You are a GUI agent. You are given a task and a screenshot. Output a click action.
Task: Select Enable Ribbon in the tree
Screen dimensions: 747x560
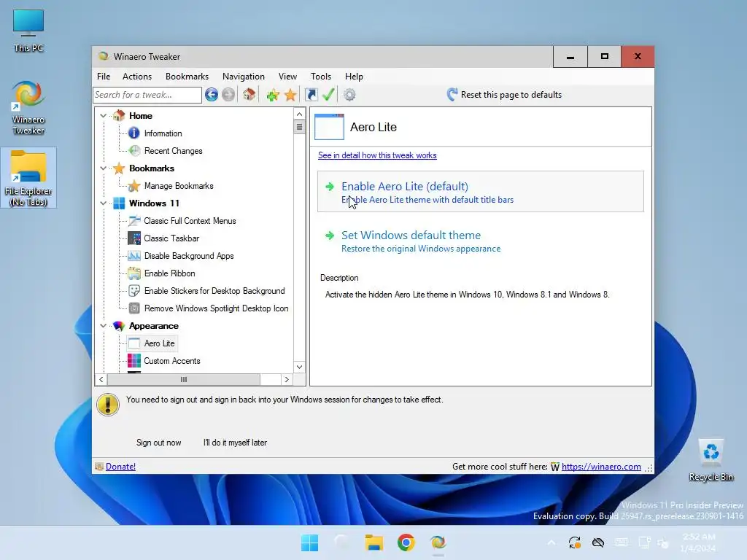tap(169, 273)
